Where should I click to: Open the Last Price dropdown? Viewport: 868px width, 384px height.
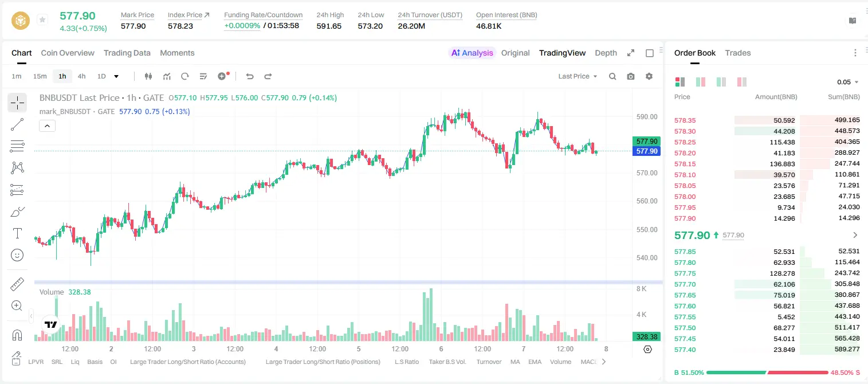578,76
